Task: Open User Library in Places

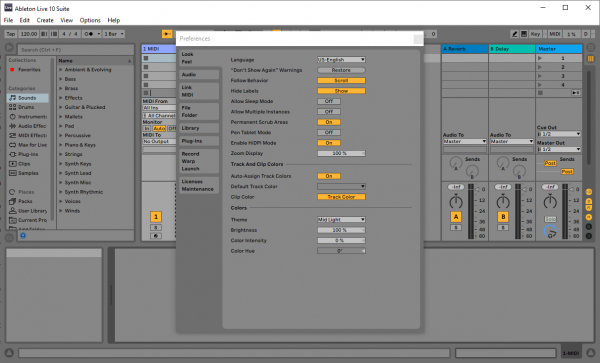Action: pyautogui.click(x=28, y=211)
